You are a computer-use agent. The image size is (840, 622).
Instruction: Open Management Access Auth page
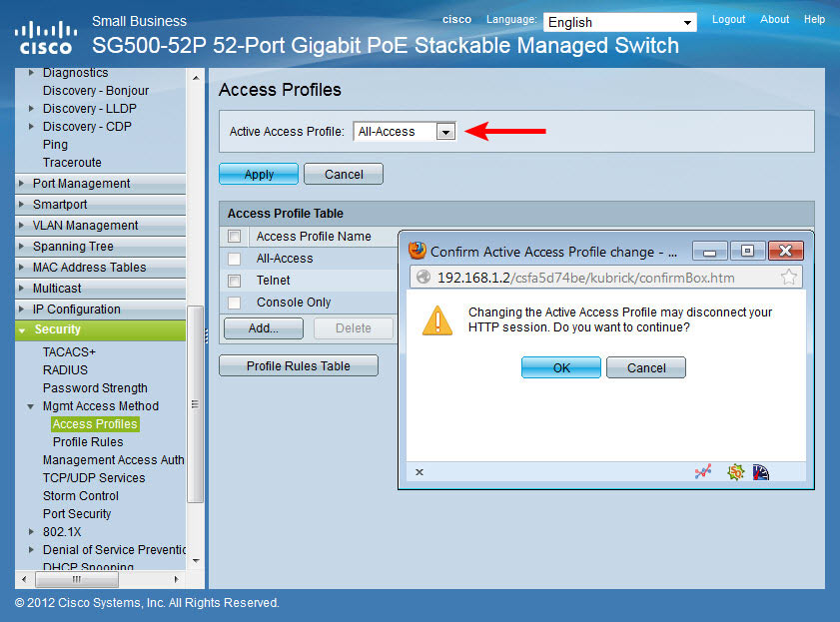(x=114, y=460)
